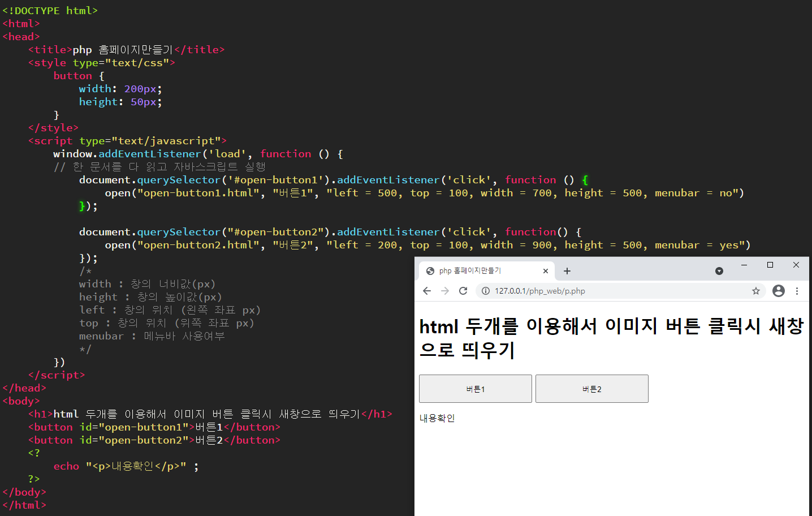This screenshot has width=812, height=516.
Task: Go back in the browser
Action: (427, 291)
